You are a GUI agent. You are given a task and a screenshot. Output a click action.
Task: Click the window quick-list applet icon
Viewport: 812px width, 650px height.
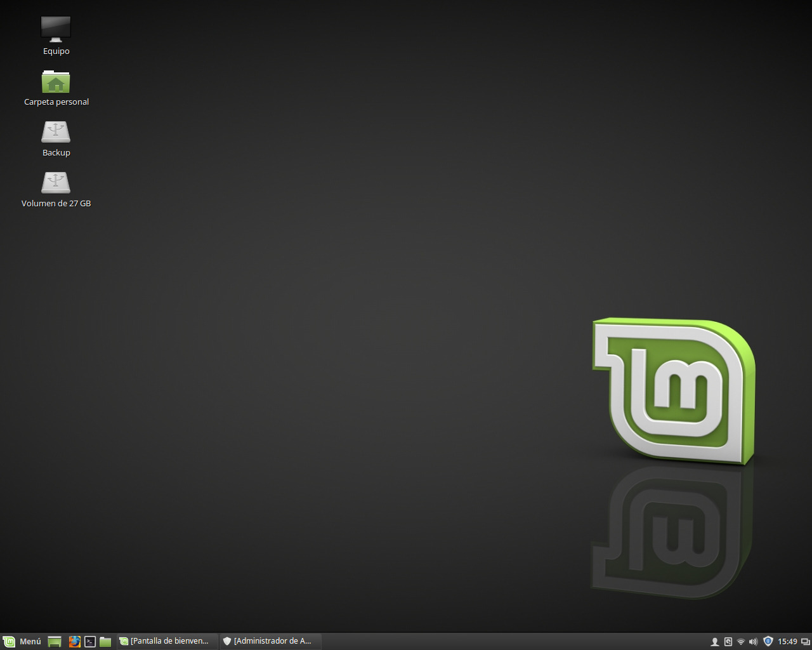(805, 642)
